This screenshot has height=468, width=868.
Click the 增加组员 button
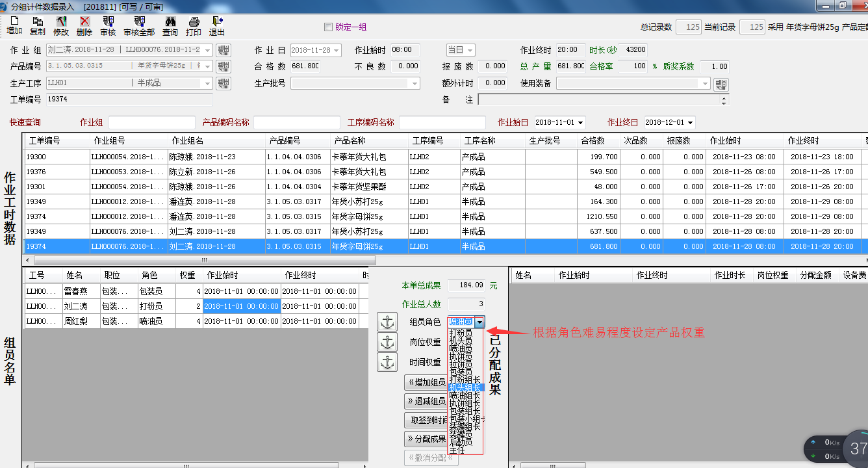(x=426, y=382)
